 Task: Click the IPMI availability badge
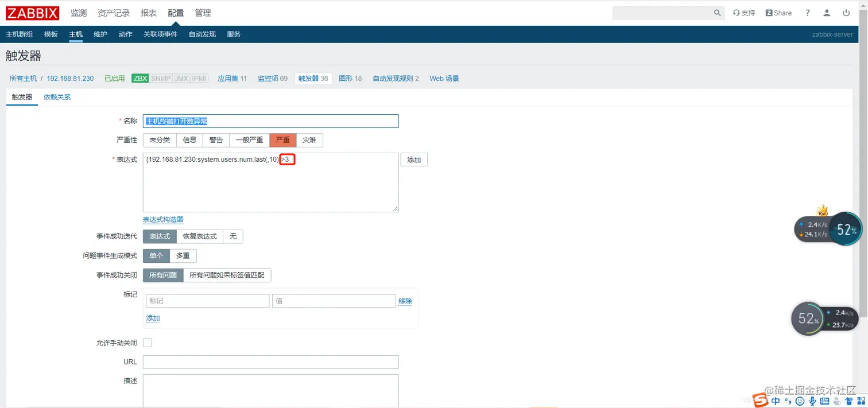199,78
